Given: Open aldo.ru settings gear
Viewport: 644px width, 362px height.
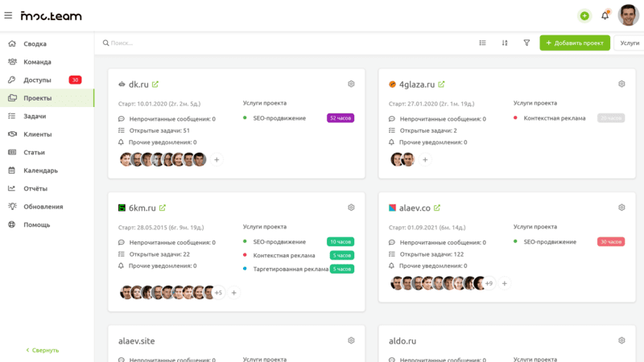Looking at the screenshot, I should (621, 340).
